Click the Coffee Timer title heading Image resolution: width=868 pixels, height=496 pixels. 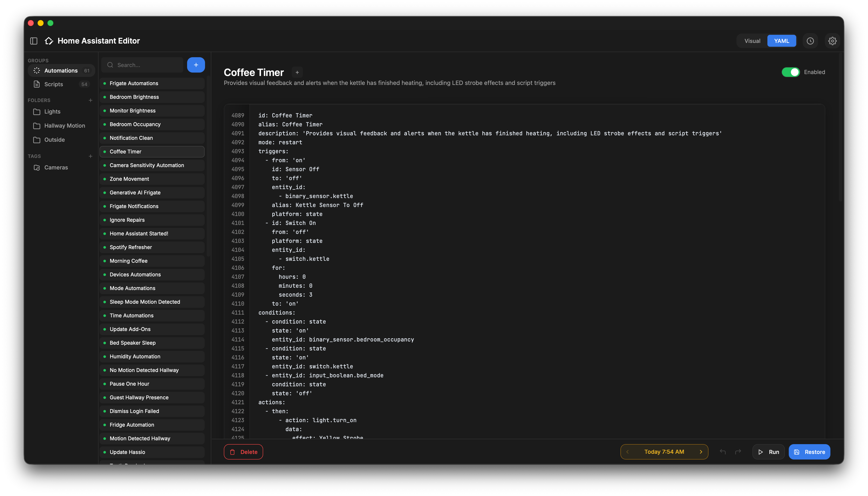(x=254, y=72)
